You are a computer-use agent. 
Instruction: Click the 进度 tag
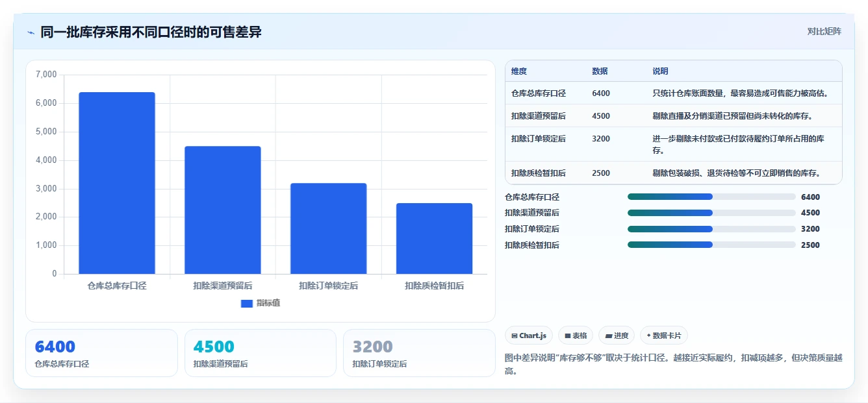click(617, 336)
